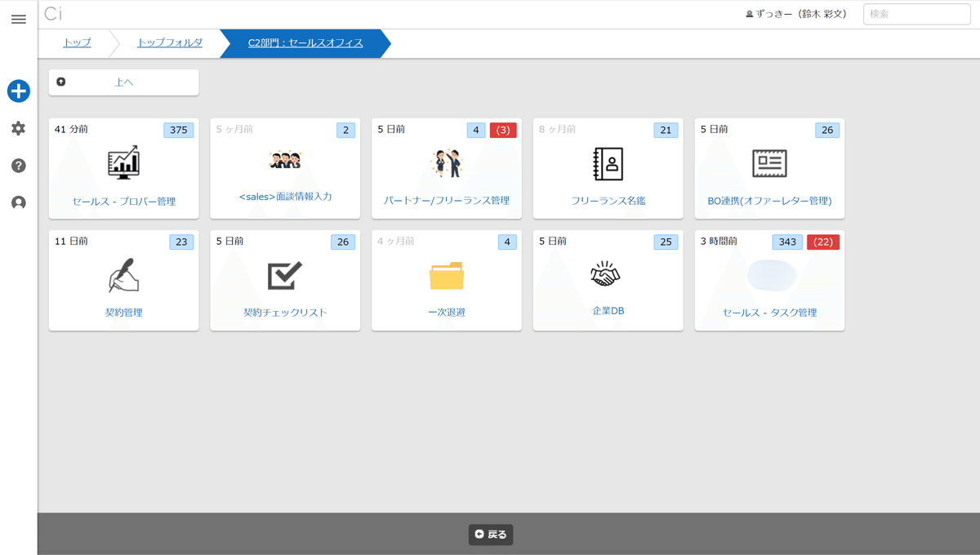The image size is (980, 555).
Task: Click the checkbox icon for 契約チェックリスト
Action: [x=285, y=275]
